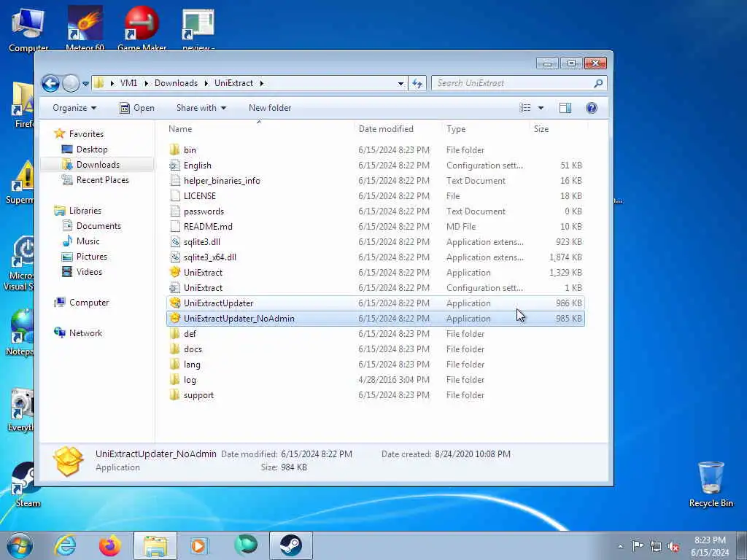The image size is (747, 560).
Task: Sort by the Size column header
Action: click(541, 129)
